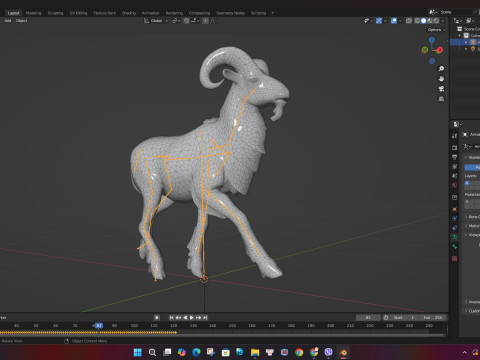The width and height of the screenshot is (480, 360).
Task: Select material preview viewport shading
Action: point(430,21)
